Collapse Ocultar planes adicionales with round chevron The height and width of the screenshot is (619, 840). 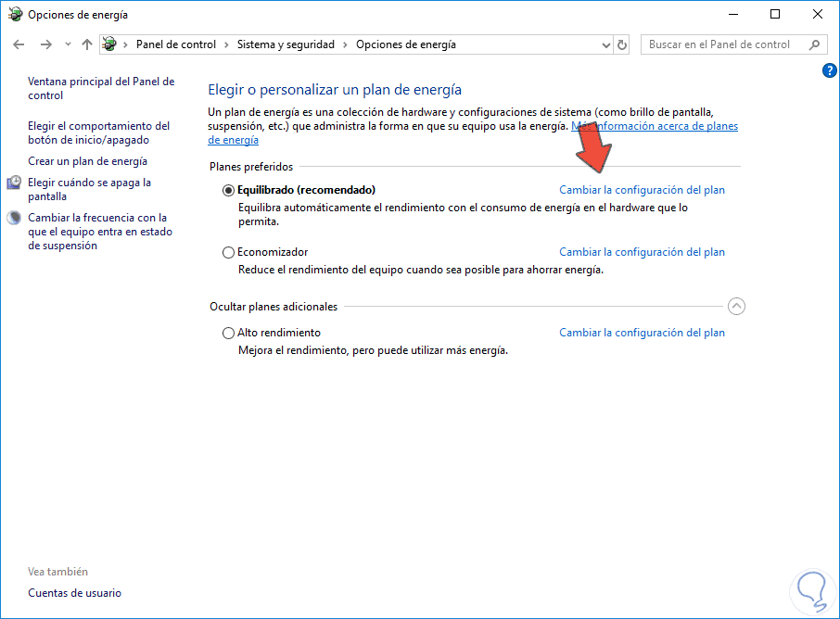pos(736,307)
